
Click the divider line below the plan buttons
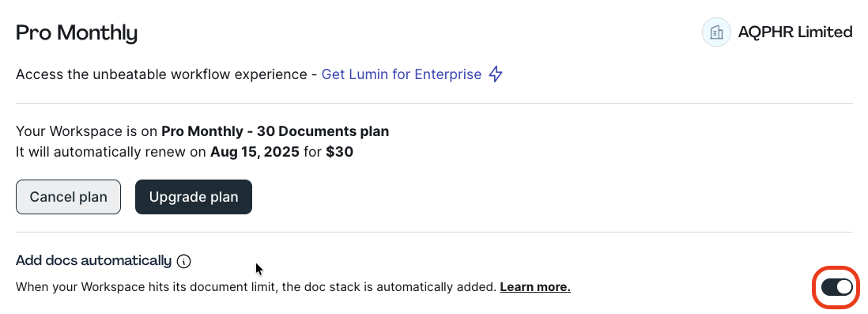[x=434, y=232]
